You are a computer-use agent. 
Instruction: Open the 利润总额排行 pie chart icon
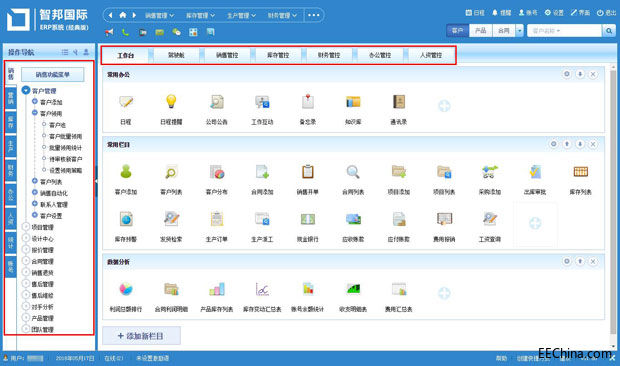tap(126, 289)
